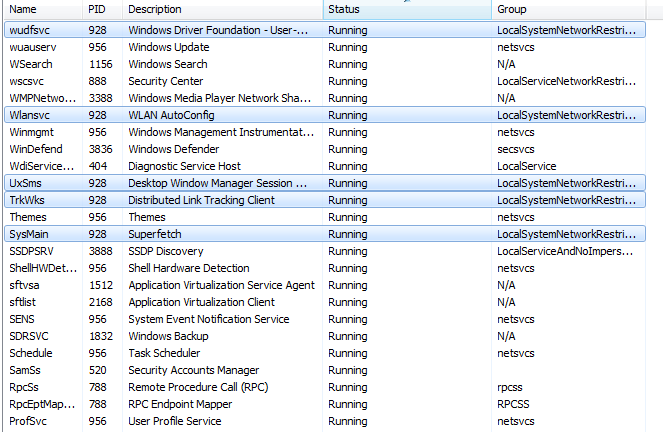Select the WdiService... row

pyautogui.click(x=325, y=166)
